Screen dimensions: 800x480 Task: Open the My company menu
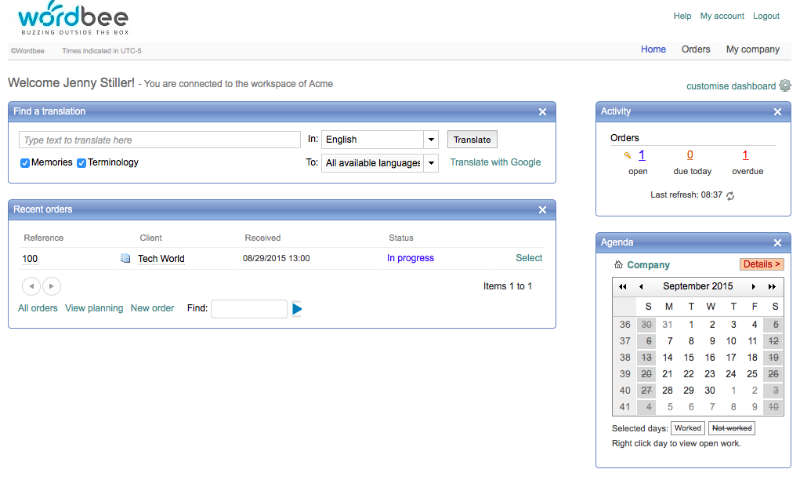click(752, 49)
